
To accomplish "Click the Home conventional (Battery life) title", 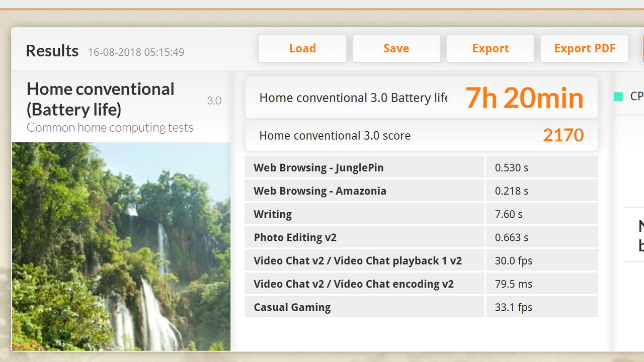I will pos(101,99).
